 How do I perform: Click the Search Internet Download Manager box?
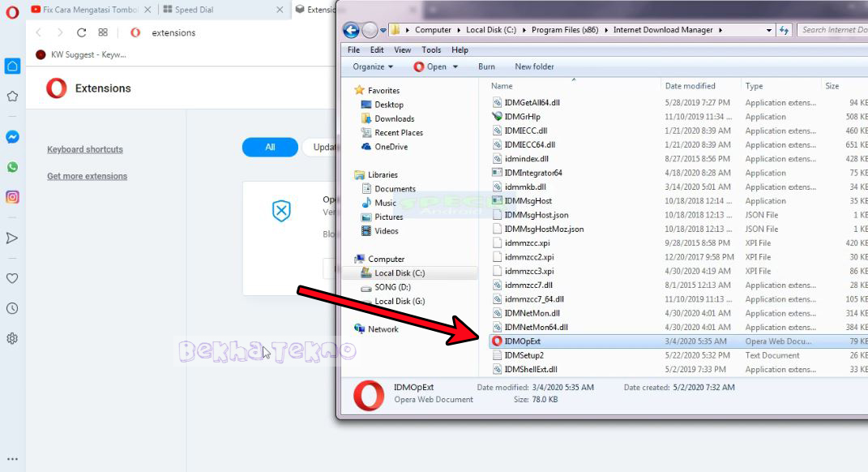point(833,30)
